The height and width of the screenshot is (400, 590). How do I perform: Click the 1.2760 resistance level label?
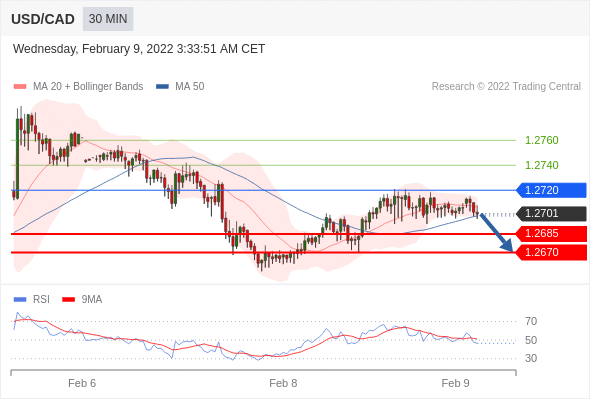[x=541, y=140]
